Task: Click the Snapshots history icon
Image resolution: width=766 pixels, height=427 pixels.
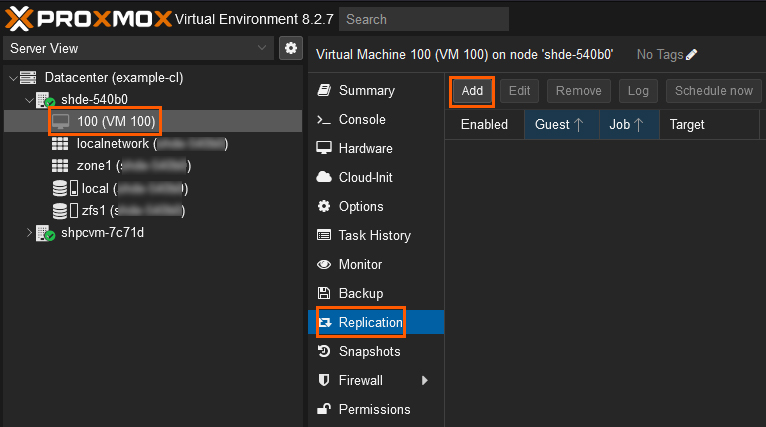Action: coord(324,351)
